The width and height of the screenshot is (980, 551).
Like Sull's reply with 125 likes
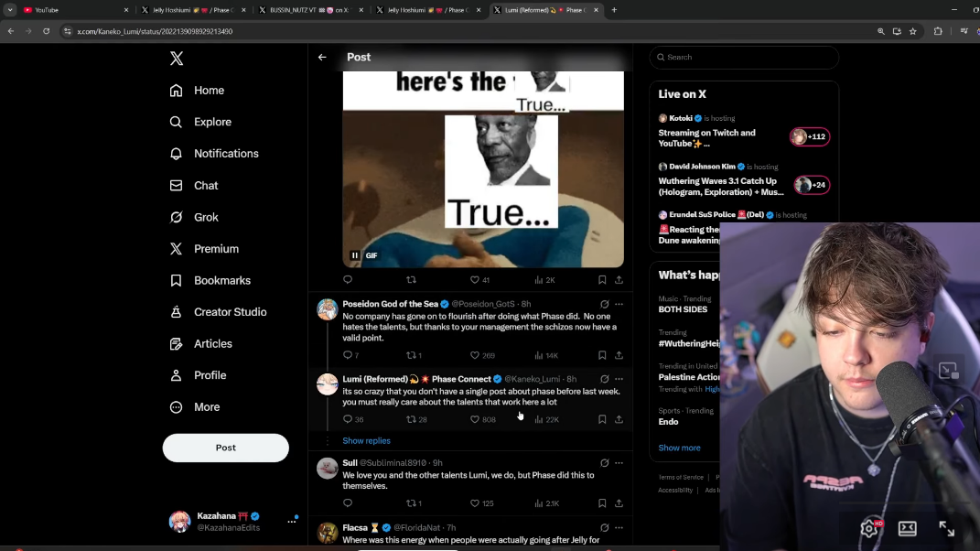[x=482, y=502]
